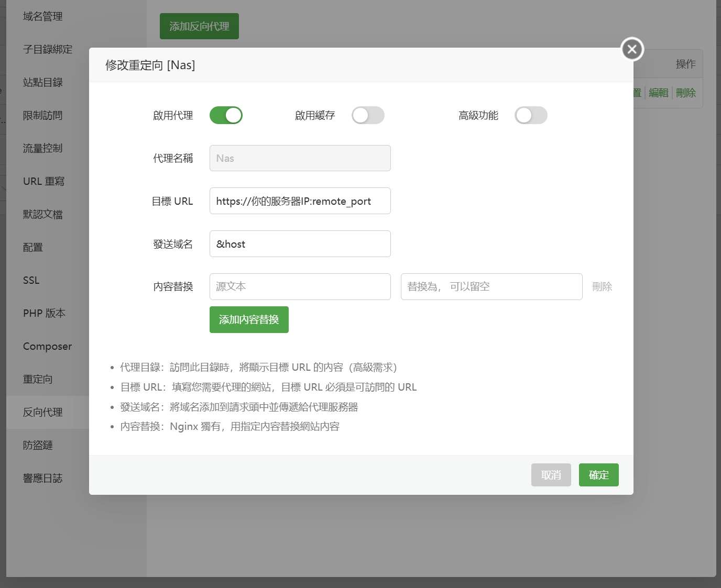Click the 目標 URL input field
The height and width of the screenshot is (588, 721).
click(x=300, y=201)
